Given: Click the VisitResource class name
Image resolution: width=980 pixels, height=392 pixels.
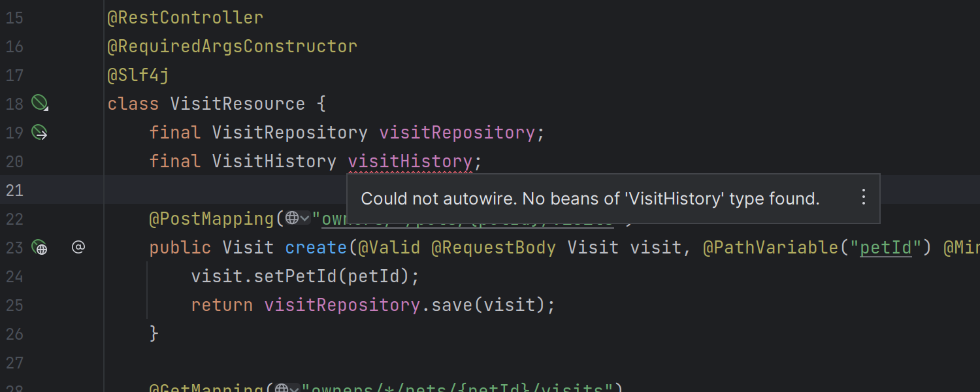Looking at the screenshot, I should [x=237, y=104].
